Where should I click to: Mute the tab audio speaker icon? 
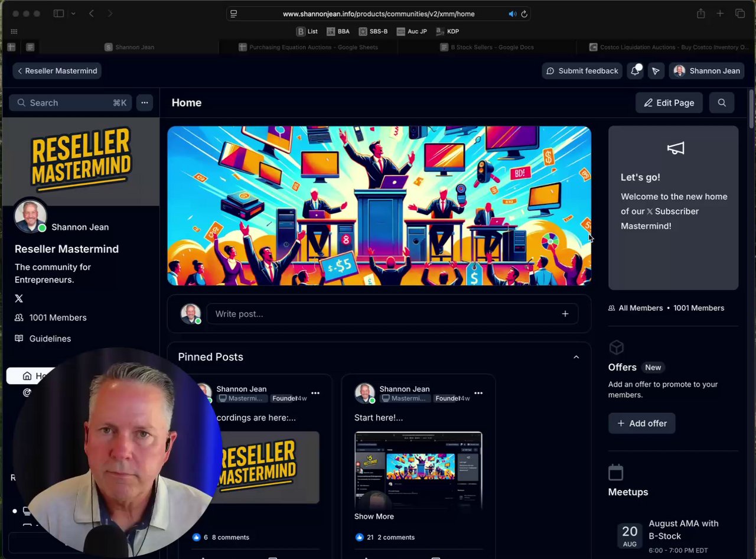512,14
